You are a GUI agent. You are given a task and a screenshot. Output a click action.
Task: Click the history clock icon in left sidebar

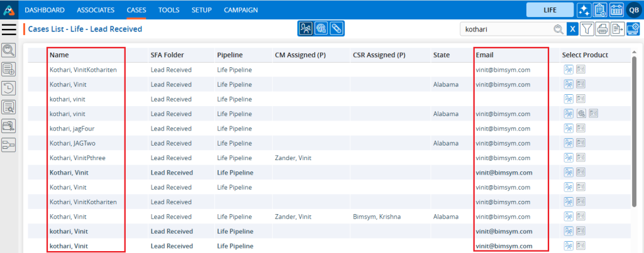(9, 89)
